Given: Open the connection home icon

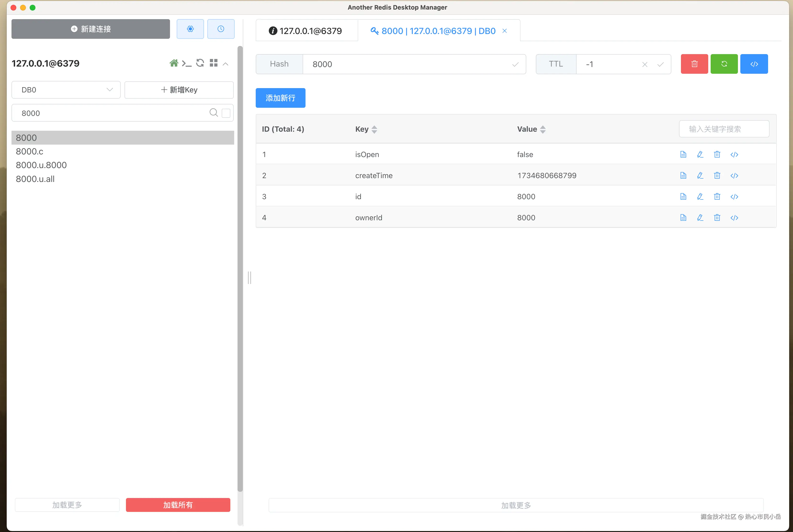Looking at the screenshot, I should coord(174,63).
